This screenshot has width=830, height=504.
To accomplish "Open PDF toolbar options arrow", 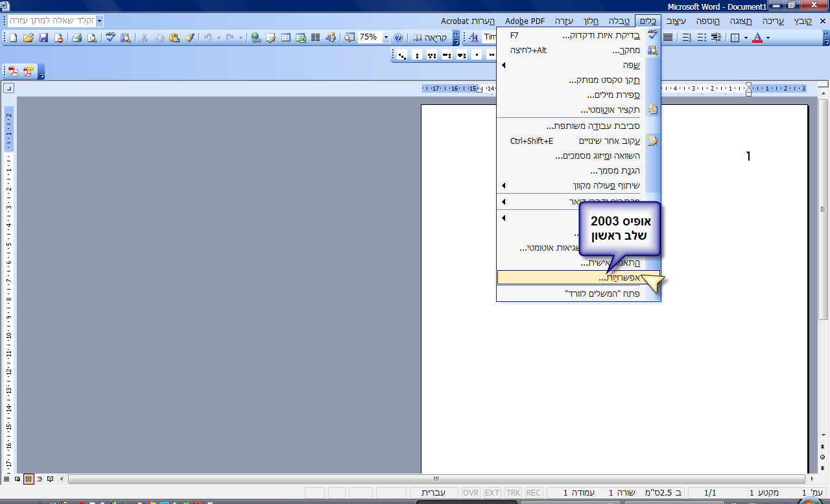I will [x=41, y=72].
